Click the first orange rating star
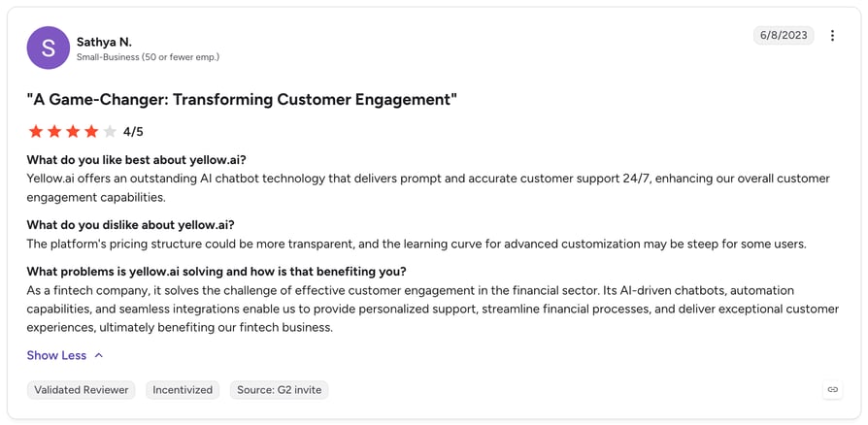This screenshot has width=868, height=425. click(36, 132)
